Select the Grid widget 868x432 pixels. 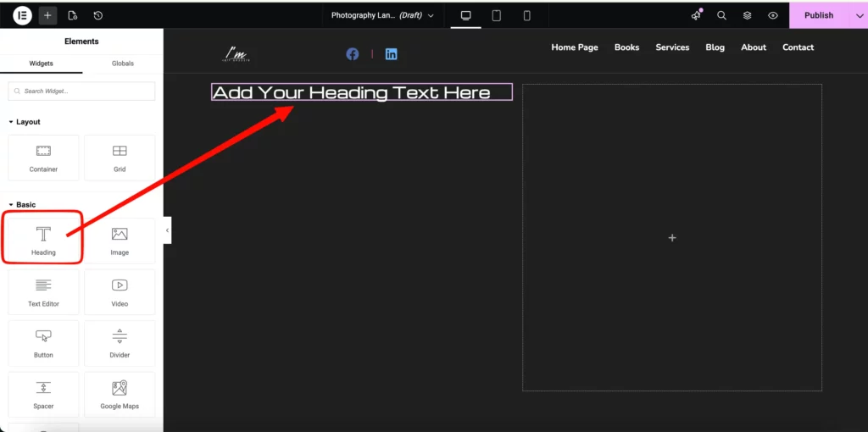pos(120,158)
